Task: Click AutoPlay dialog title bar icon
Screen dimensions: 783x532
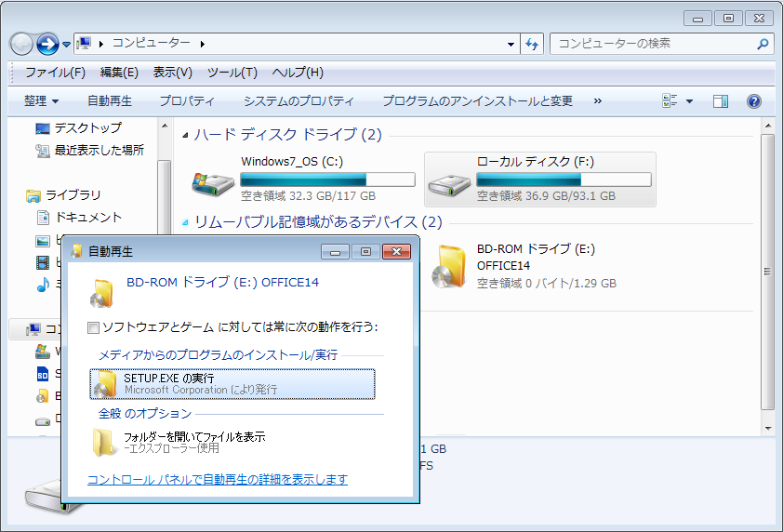Action: click(76, 251)
